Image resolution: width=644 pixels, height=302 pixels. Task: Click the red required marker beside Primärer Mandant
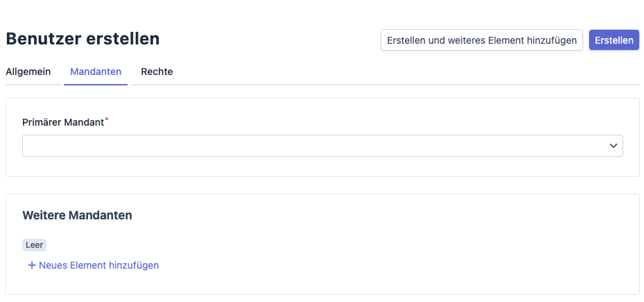[x=107, y=119]
